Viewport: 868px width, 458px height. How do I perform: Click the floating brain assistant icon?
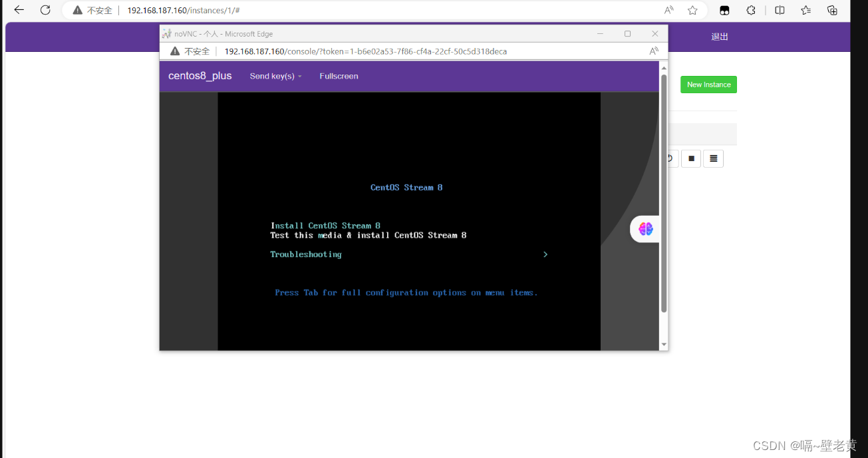646,229
